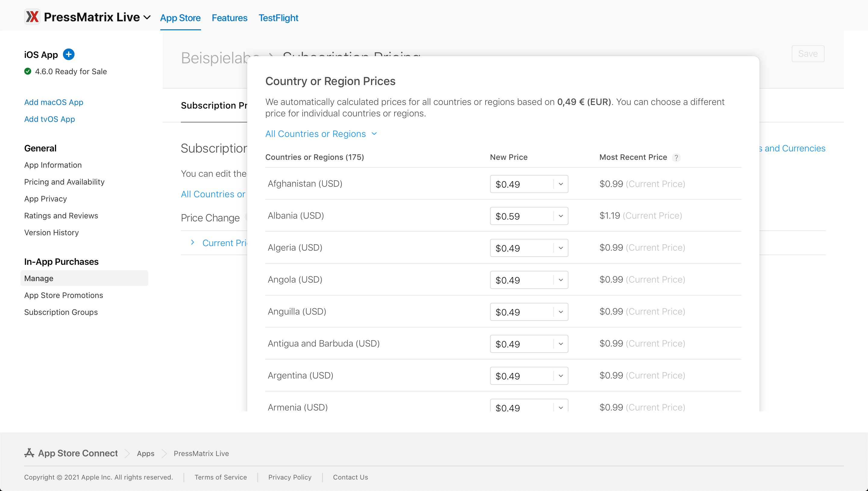Open the Privacy Policy link
The height and width of the screenshot is (491, 868).
pyautogui.click(x=290, y=477)
